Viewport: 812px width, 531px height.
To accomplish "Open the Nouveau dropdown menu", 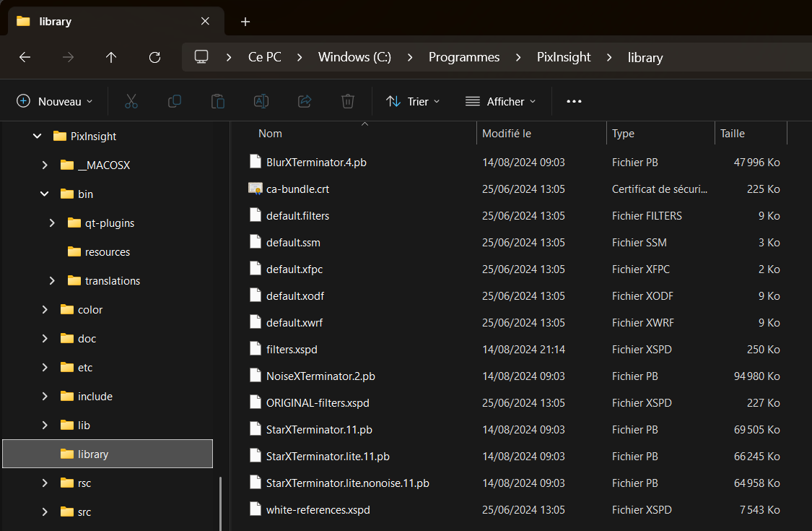I will pos(55,101).
